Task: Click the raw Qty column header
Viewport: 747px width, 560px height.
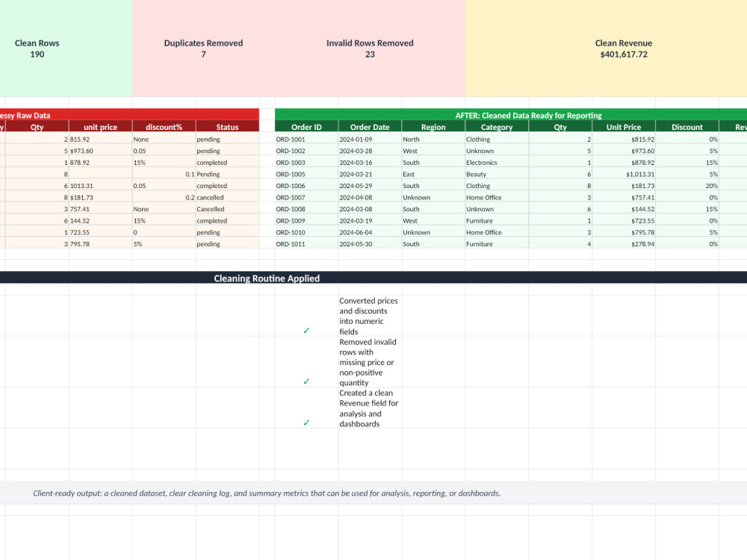Action: [x=37, y=127]
